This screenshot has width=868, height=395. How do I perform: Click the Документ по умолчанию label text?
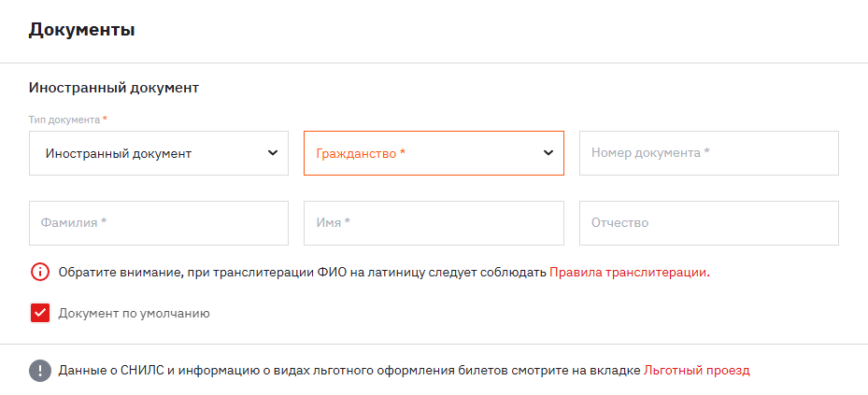pyautogui.click(x=134, y=314)
